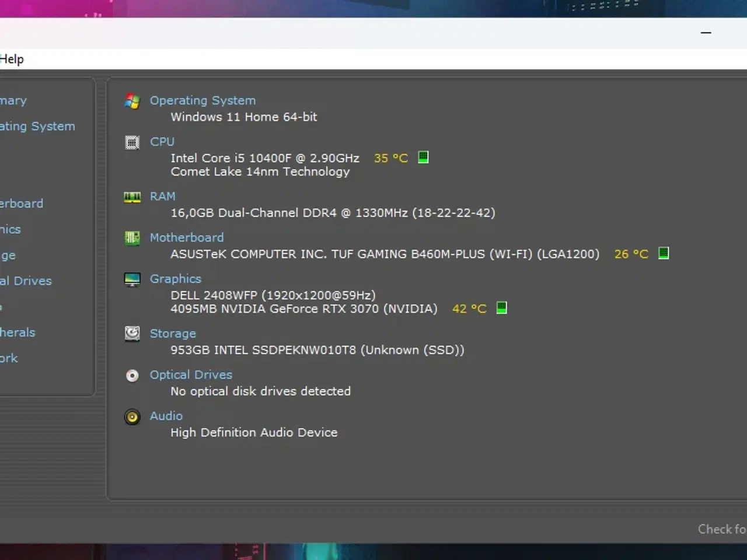Select the Intel SSDPEKNW010T8 storage entry
The width and height of the screenshot is (747, 560).
click(317, 350)
